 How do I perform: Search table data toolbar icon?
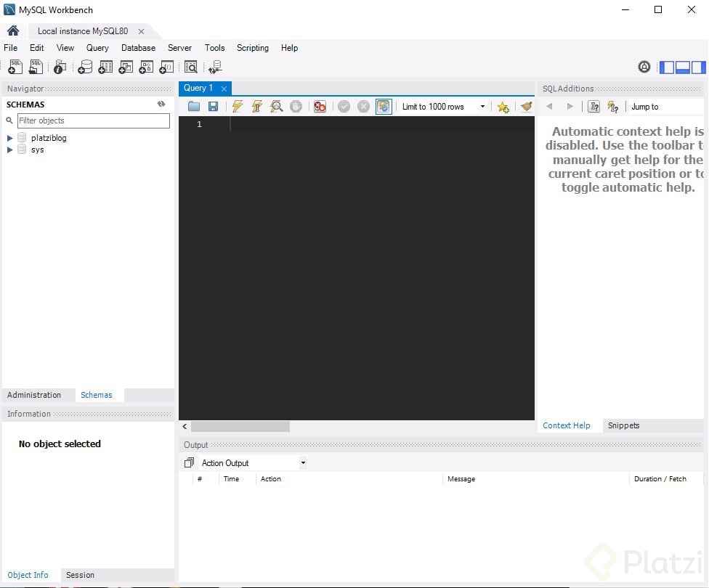coord(191,67)
